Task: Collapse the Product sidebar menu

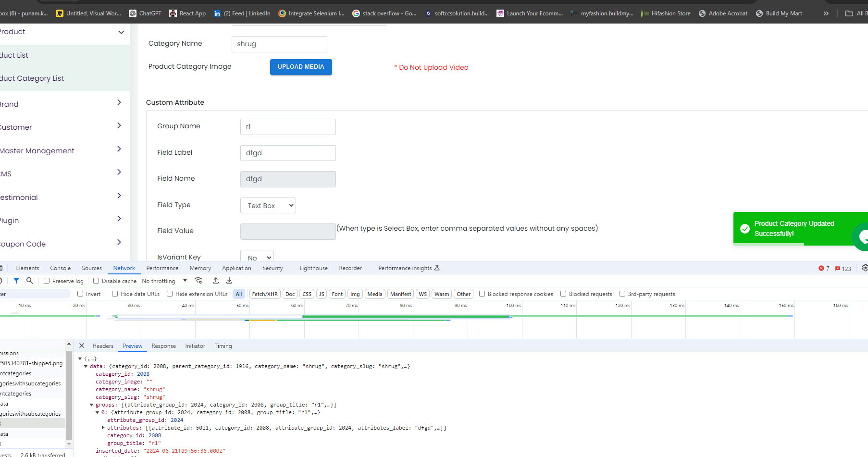Action: pos(121,32)
